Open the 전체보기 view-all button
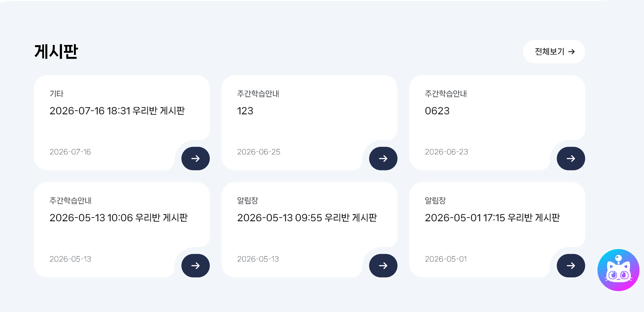This screenshot has height=312, width=644. (554, 52)
